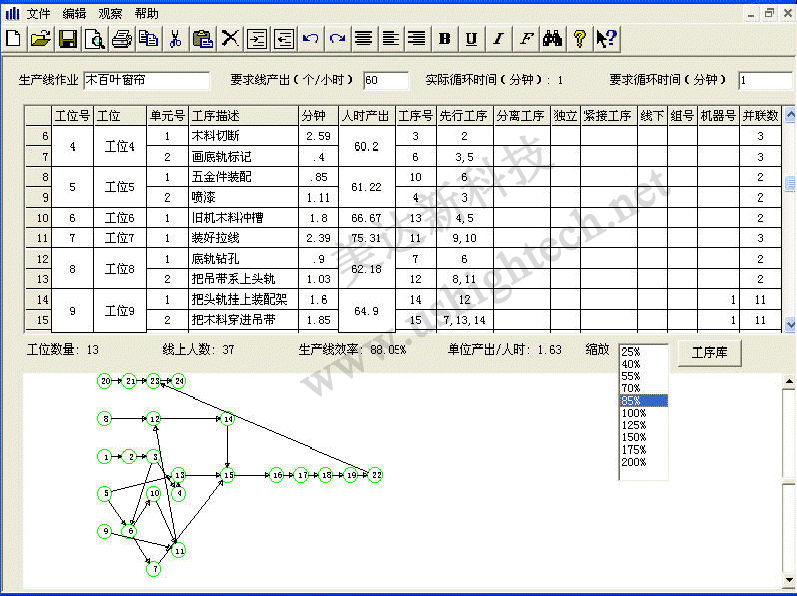Open the 文件 menu
The height and width of the screenshot is (596, 797).
[38, 14]
